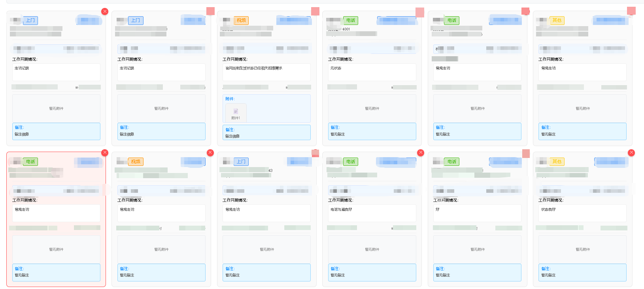Screen dimensions: 644x289
Task: Click the 暂无备注 box in the 状态良好 card
Action: click(582, 272)
